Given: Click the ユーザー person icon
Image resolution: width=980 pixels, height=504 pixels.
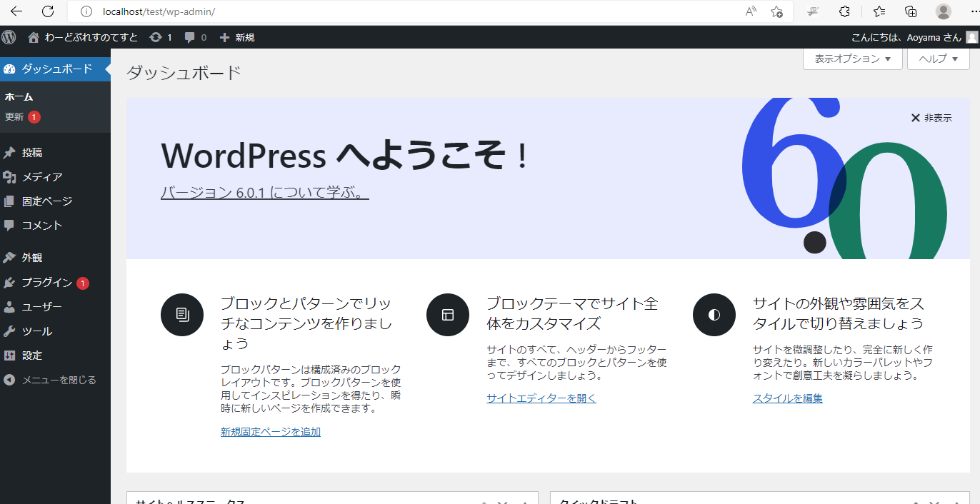Looking at the screenshot, I should click(x=9, y=307).
